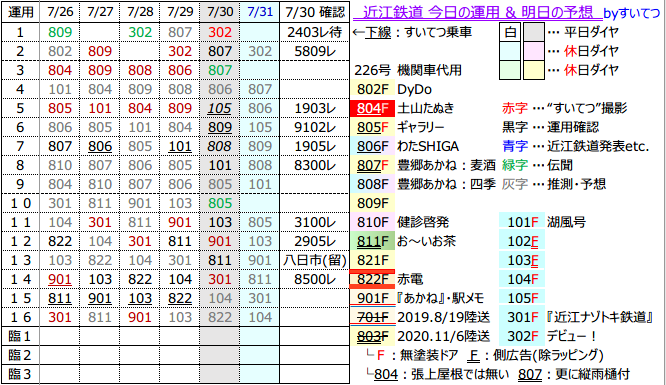Click the pink 休日ダイヤ legend swatch
The image size is (666, 385).
click(x=533, y=51)
